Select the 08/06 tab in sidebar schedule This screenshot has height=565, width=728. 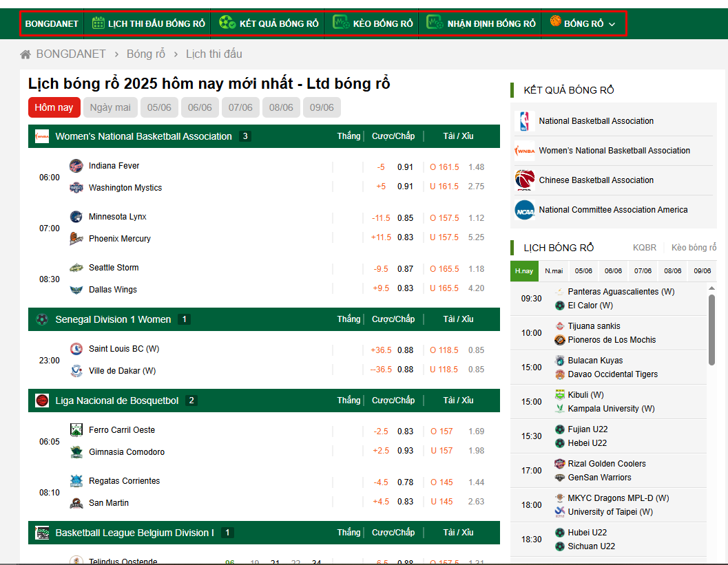[673, 271]
